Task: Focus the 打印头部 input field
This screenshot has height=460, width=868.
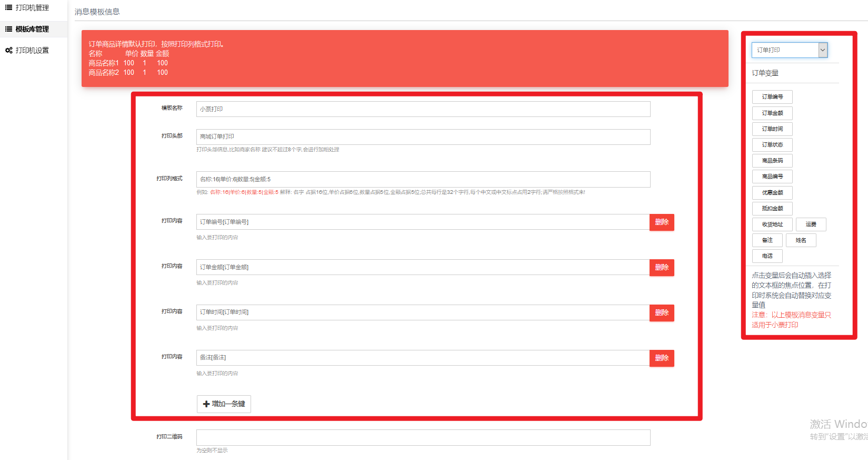Action: coord(423,137)
